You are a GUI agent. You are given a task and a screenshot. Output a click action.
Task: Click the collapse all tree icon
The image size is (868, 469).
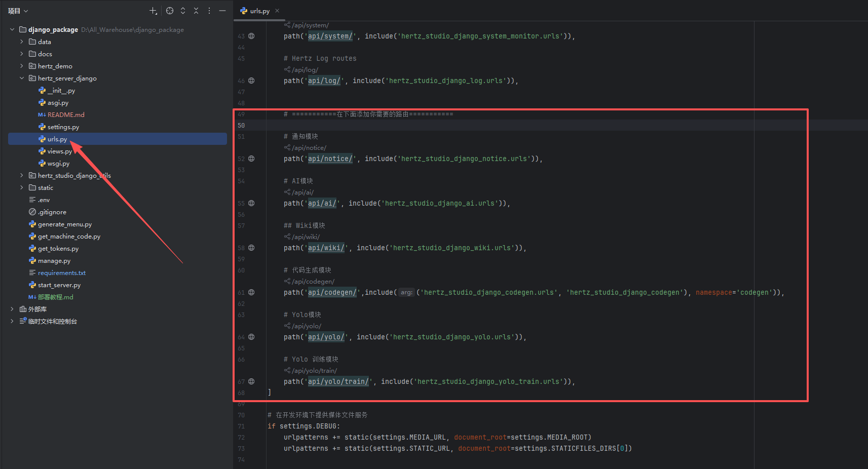pos(196,11)
